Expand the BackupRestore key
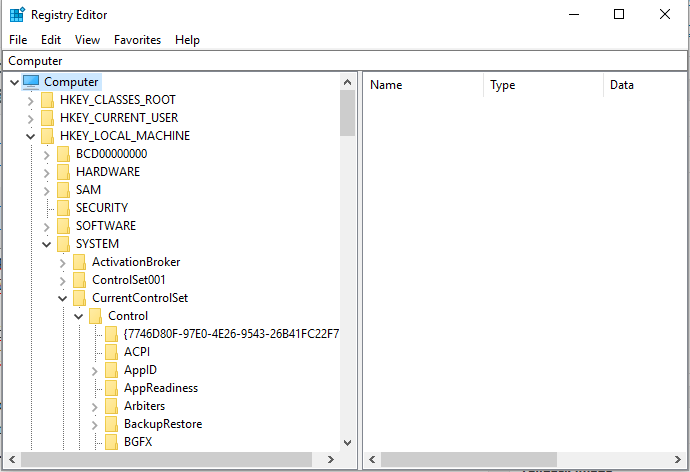 (x=95, y=425)
